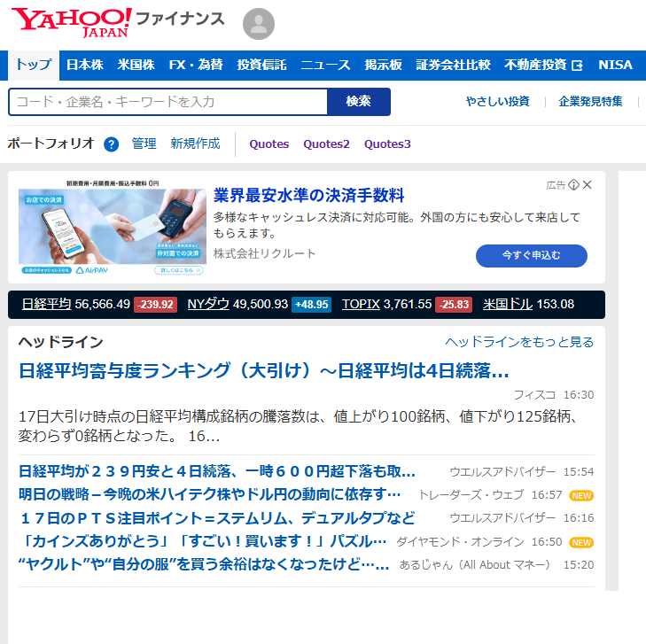Click the 今すぐ申込む button

532,255
